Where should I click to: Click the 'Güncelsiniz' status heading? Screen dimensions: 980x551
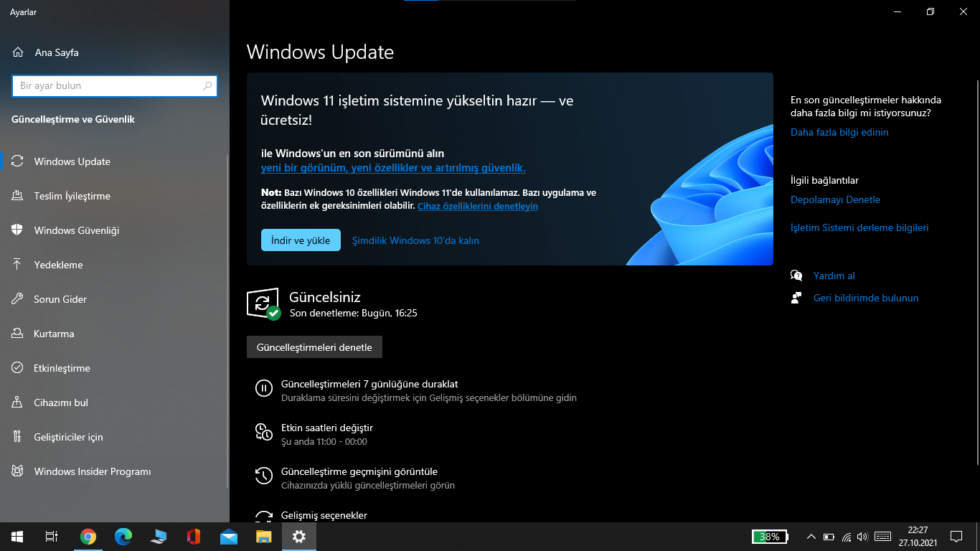(x=324, y=297)
